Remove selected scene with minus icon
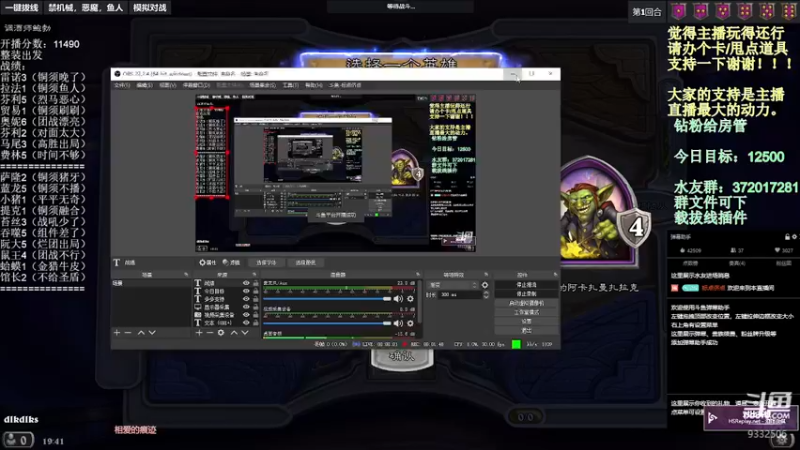The image size is (800, 450). pos(128,333)
